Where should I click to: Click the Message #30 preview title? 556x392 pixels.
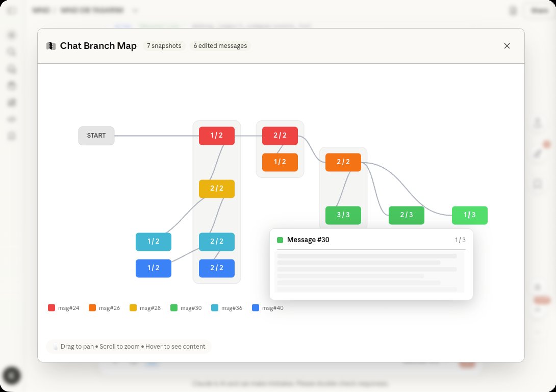tap(308, 240)
